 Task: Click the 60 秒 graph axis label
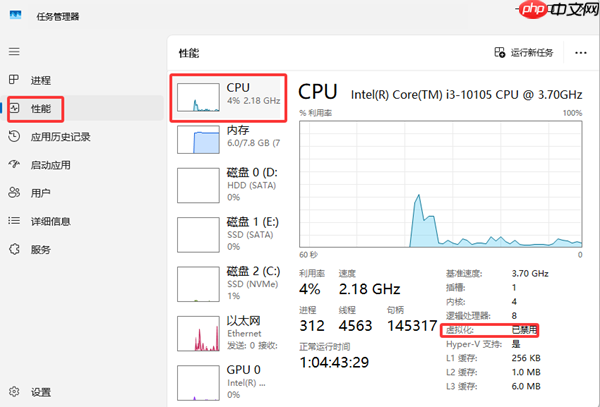(308, 255)
